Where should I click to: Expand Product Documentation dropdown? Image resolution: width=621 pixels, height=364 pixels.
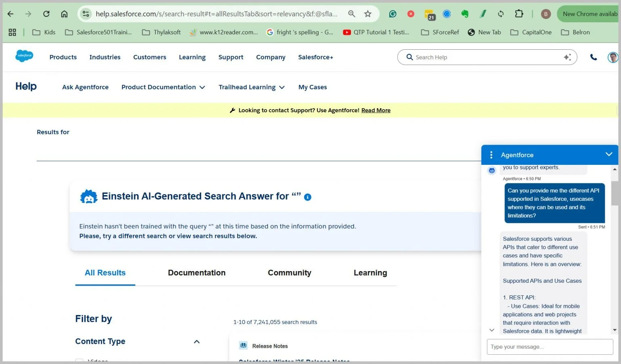pos(163,87)
